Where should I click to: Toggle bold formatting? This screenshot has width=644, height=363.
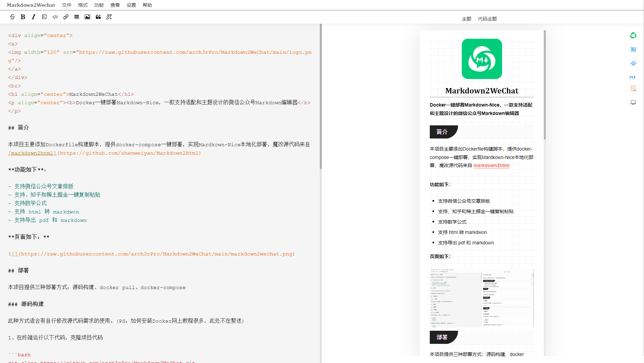(23, 17)
